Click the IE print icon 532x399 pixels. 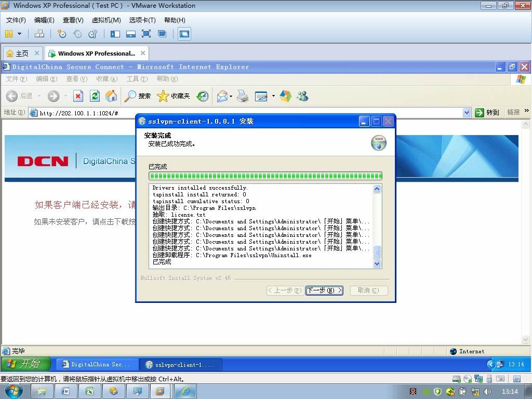243,96
